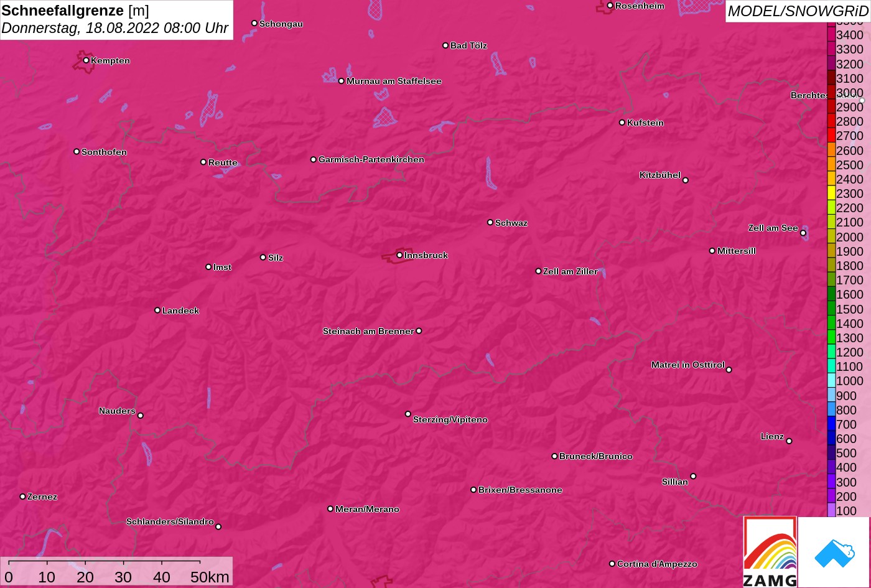Image resolution: width=871 pixels, height=588 pixels.
Task: Click the 50km end of scale bar
Action: coord(210,577)
